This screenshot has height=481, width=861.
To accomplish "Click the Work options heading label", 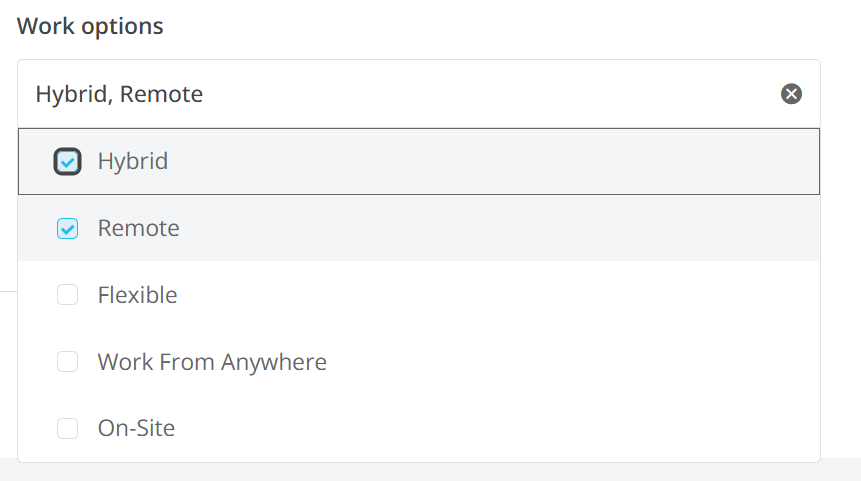I will pyautogui.click(x=90, y=26).
